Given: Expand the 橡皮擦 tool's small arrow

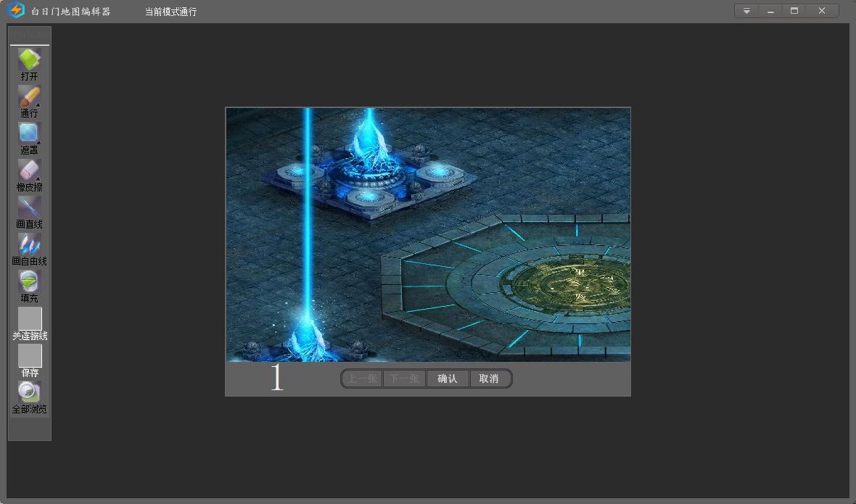Looking at the screenshot, I should pyautogui.click(x=38, y=178).
